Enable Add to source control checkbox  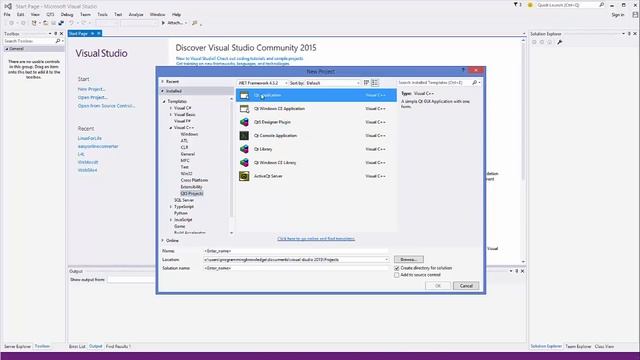tap(396, 275)
